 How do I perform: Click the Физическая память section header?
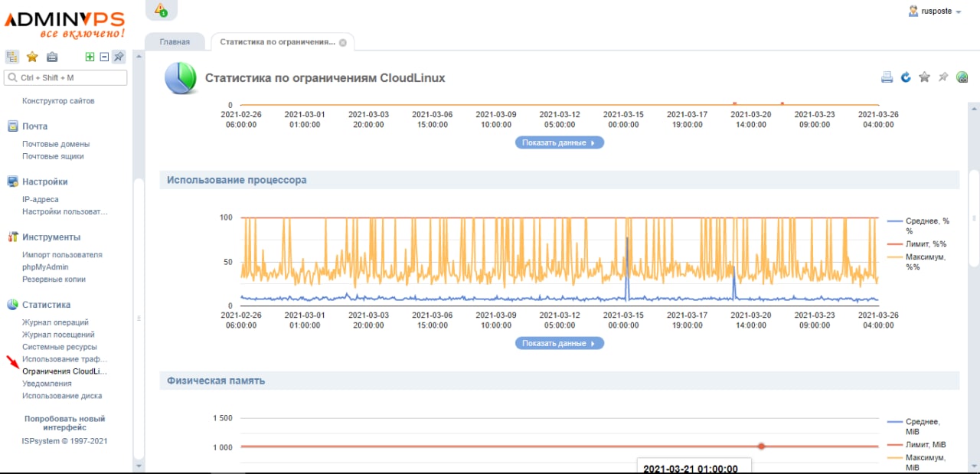tap(559, 381)
